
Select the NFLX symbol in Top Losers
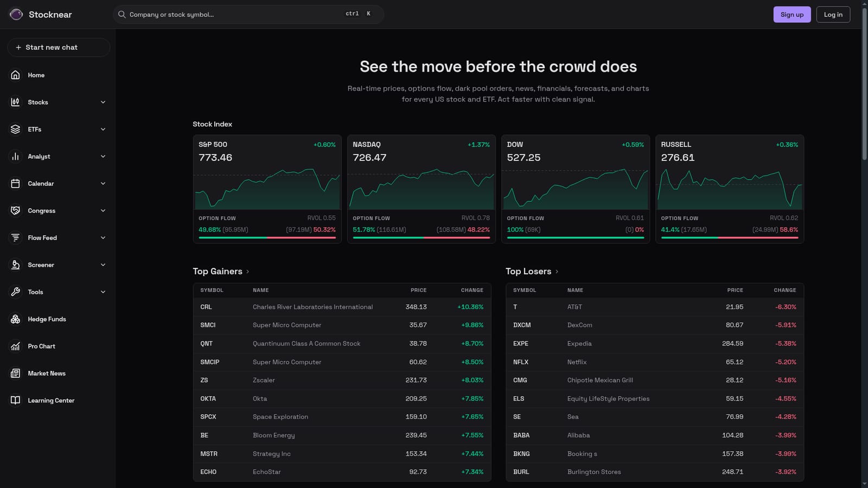pos(521,362)
